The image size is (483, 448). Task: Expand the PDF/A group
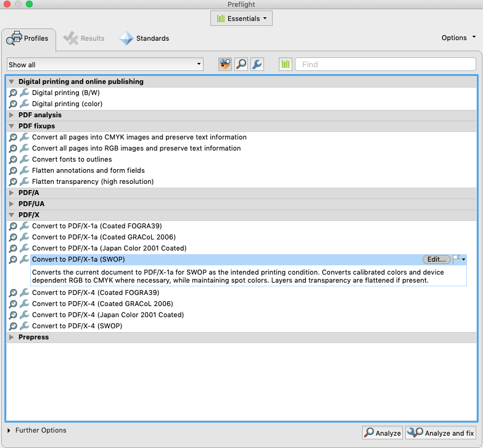pos(11,193)
